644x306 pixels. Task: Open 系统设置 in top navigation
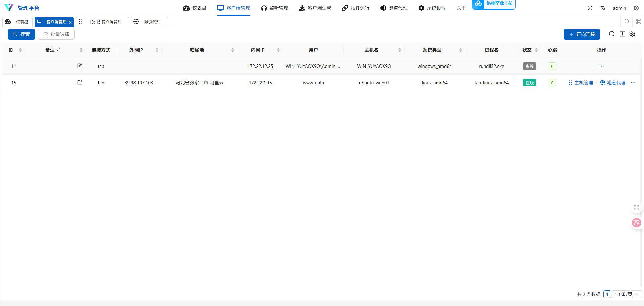[432, 8]
